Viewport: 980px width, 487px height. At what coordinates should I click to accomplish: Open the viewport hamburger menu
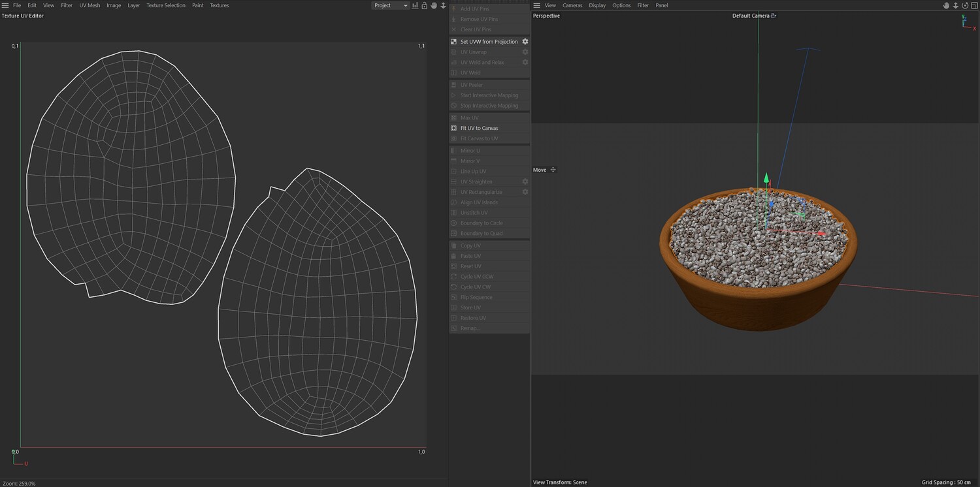[537, 5]
